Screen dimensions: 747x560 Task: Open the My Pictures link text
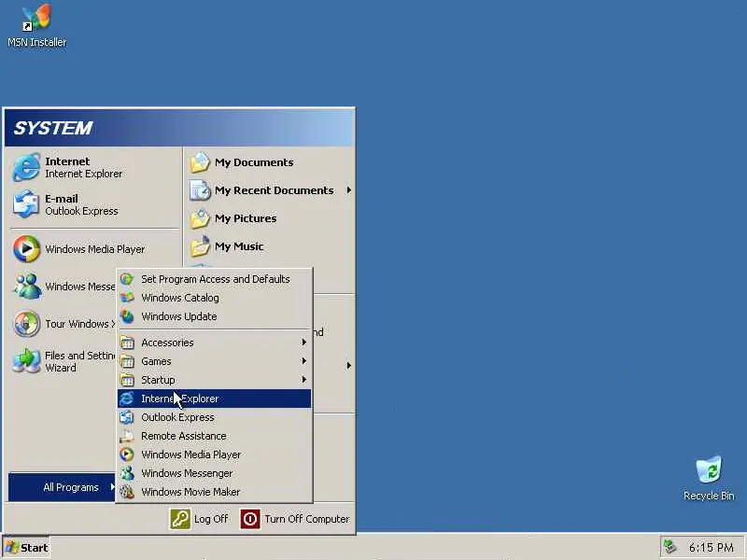click(x=246, y=218)
